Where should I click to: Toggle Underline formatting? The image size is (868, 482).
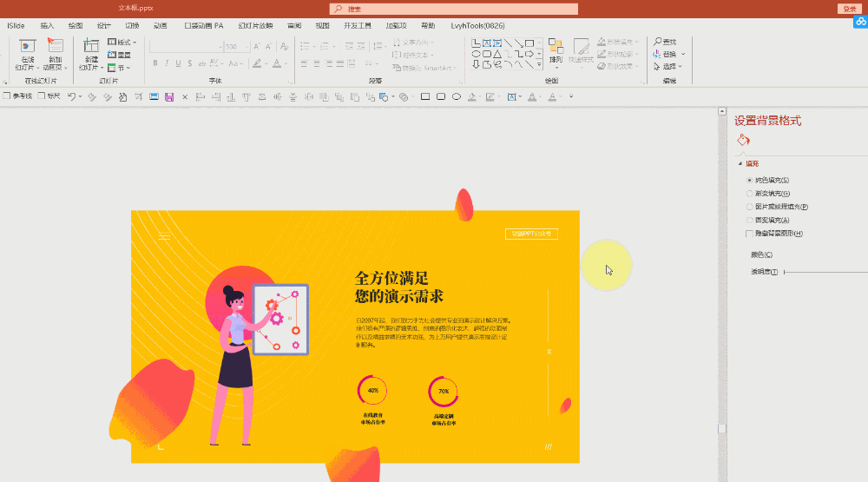(x=178, y=63)
